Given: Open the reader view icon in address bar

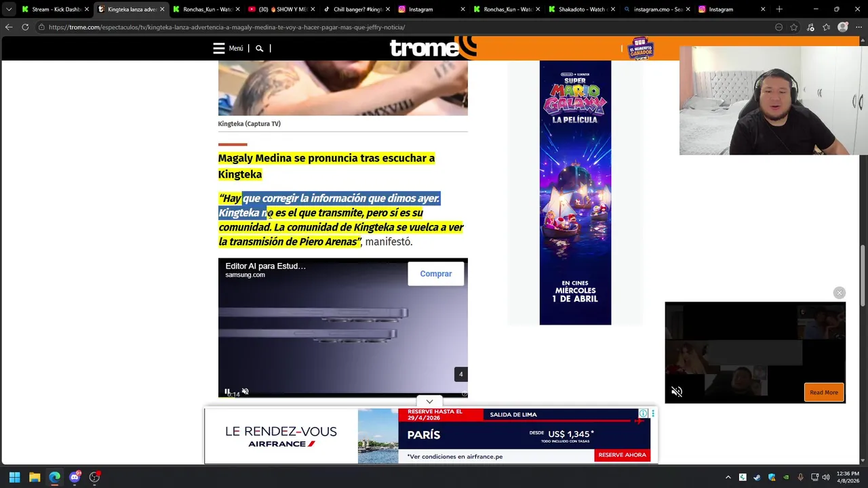Looking at the screenshot, I should (x=778, y=27).
